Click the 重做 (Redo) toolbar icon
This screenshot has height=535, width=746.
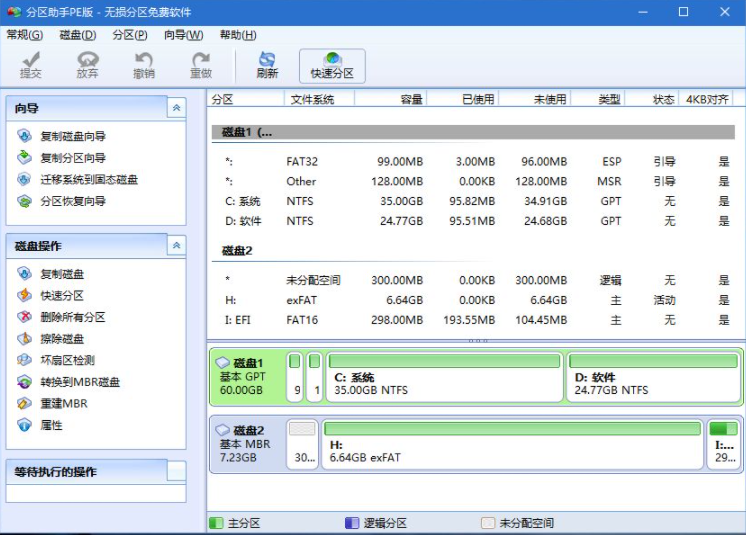coord(201,65)
